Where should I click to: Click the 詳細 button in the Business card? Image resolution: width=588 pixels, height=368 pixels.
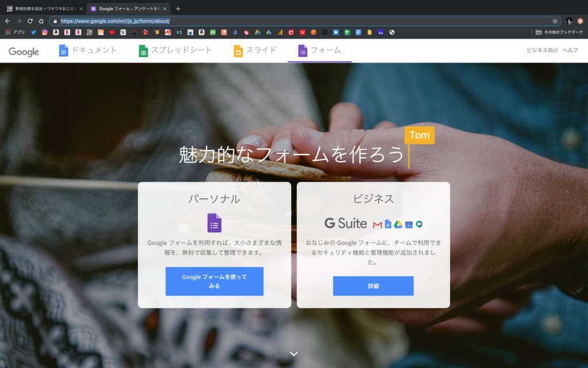373,286
